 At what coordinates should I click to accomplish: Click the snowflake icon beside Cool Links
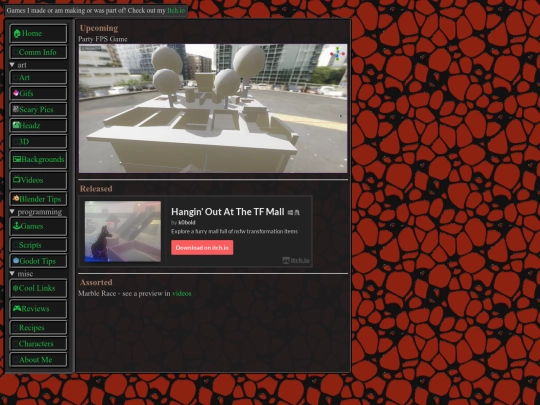(15, 288)
